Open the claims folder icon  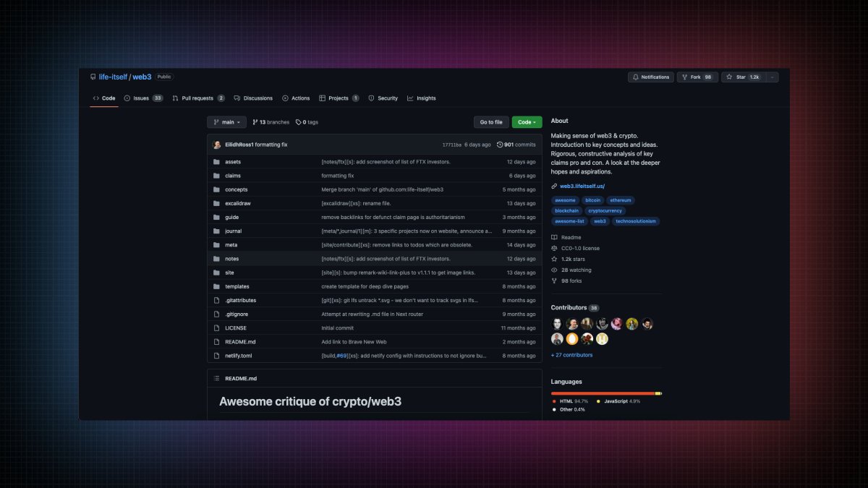(x=216, y=176)
